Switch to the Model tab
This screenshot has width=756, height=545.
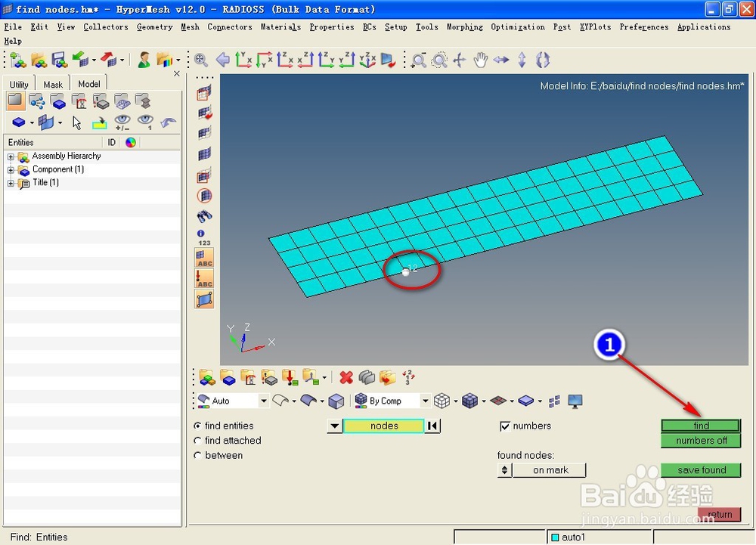point(88,84)
